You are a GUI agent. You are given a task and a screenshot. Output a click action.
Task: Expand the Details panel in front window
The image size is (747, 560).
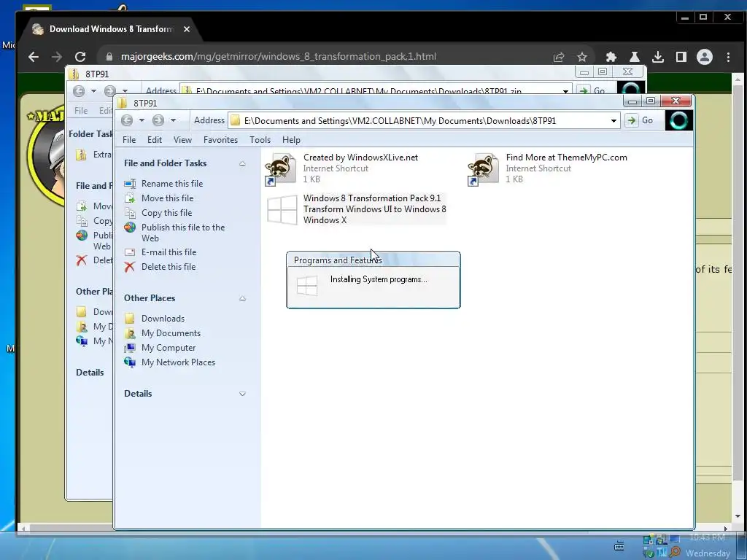tap(242, 394)
